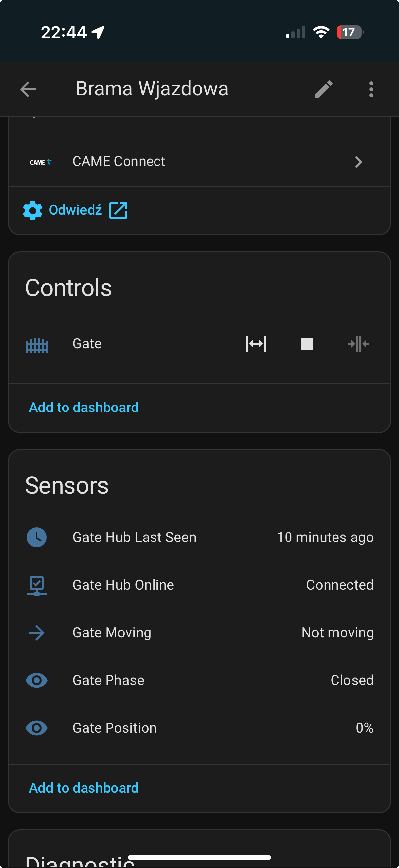Tap the Gate Hub Online network icon
The width and height of the screenshot is (399, 868).
tap(37, 585)
